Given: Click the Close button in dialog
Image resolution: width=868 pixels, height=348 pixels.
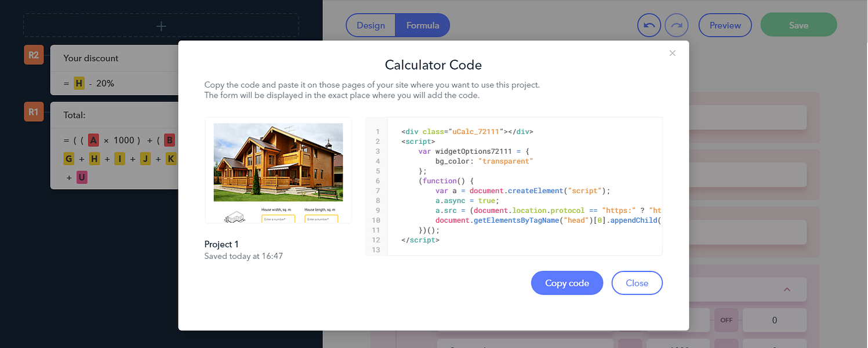Looking at the screenshot, I should (x=637, y=283).
